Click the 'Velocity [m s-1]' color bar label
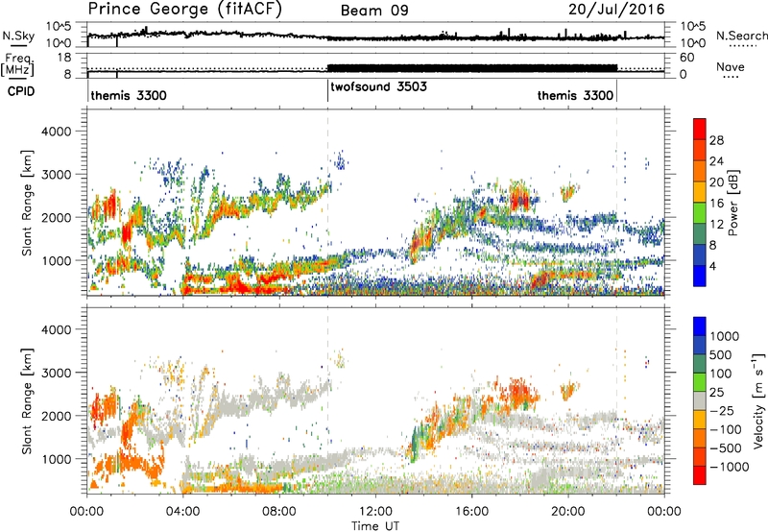The image size is (768, 532). (x=758, y=400)
